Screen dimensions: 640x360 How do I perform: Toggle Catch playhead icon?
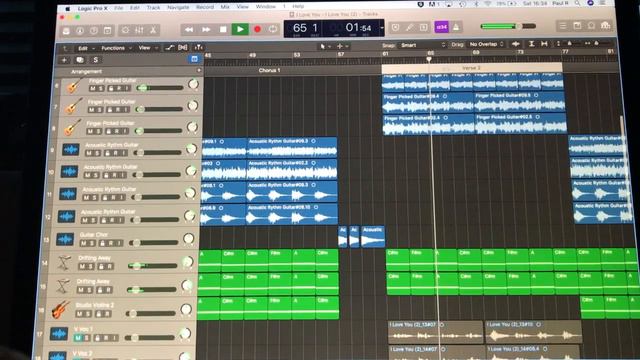click(x=198, y=47)
